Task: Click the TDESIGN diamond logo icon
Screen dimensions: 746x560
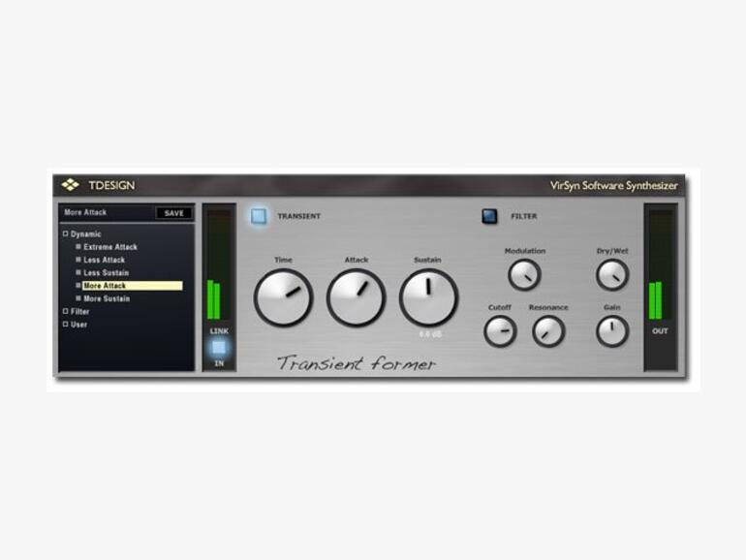Action: coord(70,185)
